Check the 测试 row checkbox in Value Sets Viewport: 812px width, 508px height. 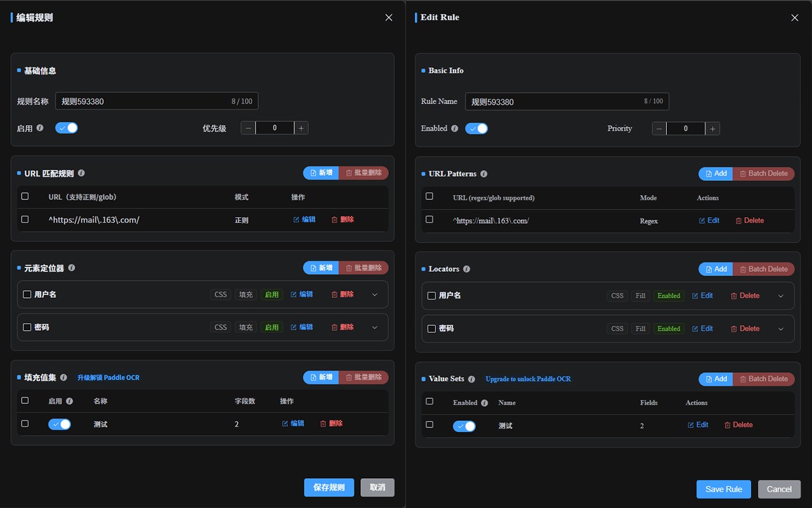(x=429, y=424)
